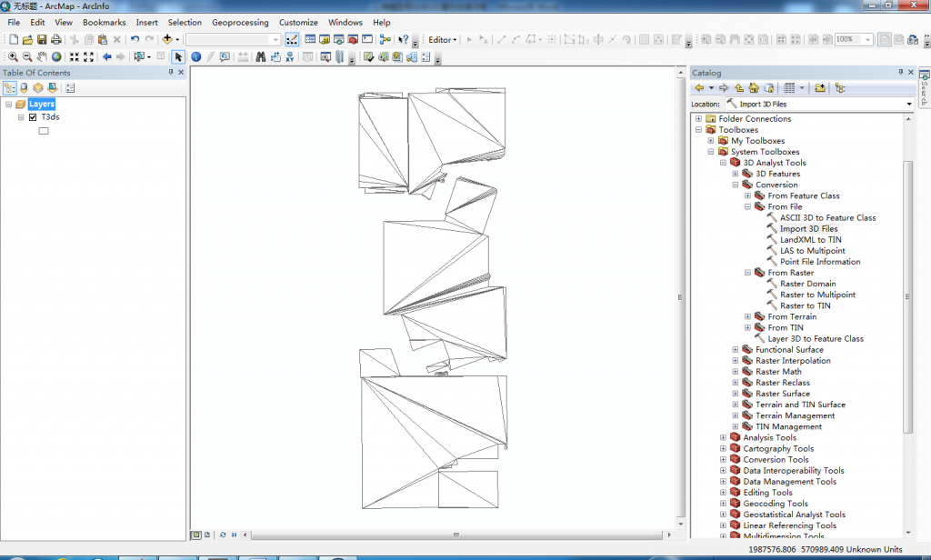Open the Editor toolbar icon

292,40
